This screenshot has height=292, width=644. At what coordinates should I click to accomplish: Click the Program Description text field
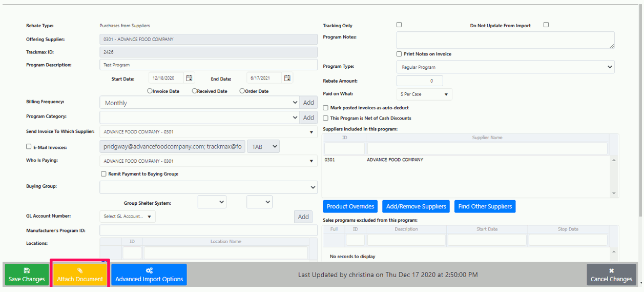[209, 65]
